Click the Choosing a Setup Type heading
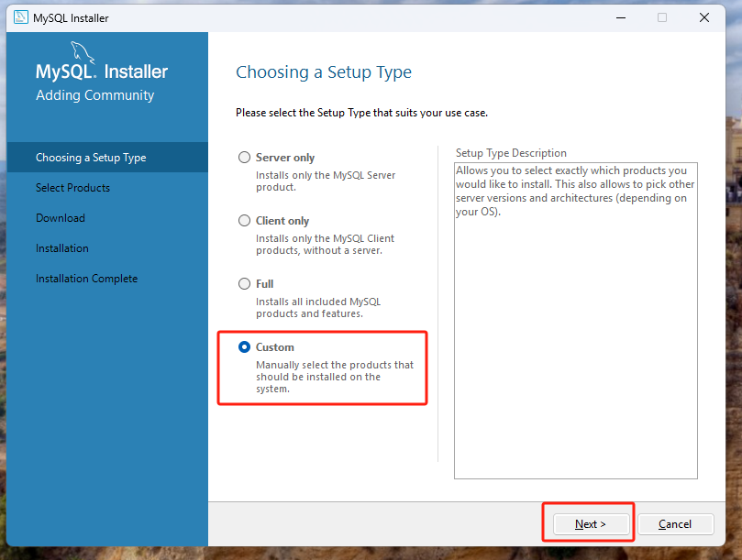 point(324,72)
